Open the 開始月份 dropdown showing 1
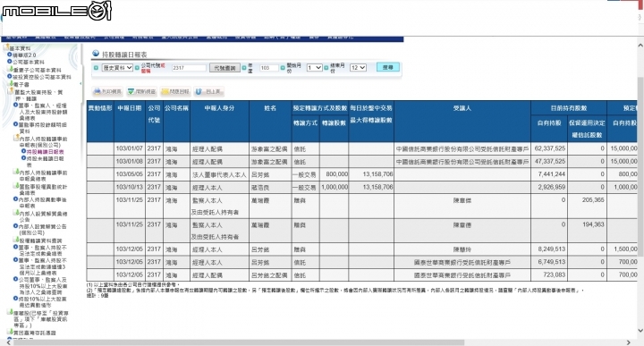Image resolution: width=644 pixels, height=346 pixels. click(x=314, y=68)
